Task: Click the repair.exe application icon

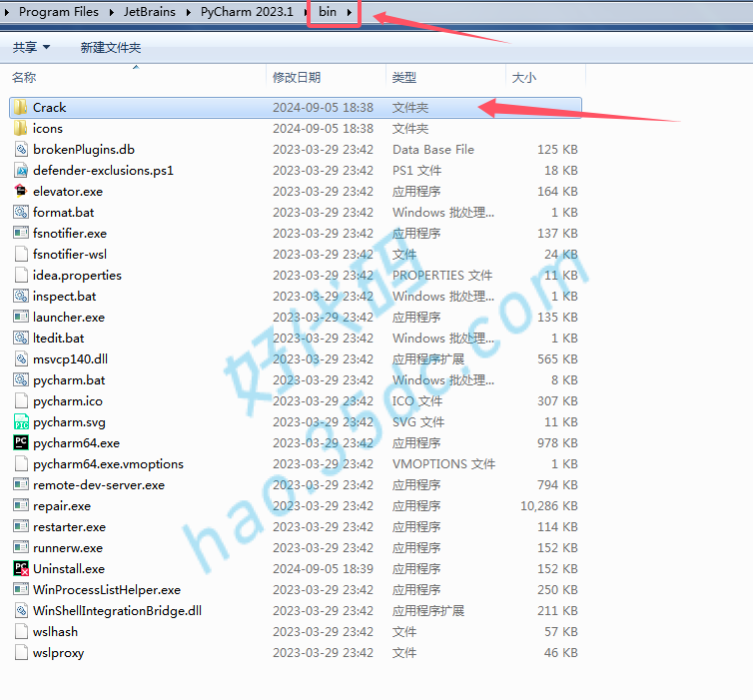Action: (21, 505)
